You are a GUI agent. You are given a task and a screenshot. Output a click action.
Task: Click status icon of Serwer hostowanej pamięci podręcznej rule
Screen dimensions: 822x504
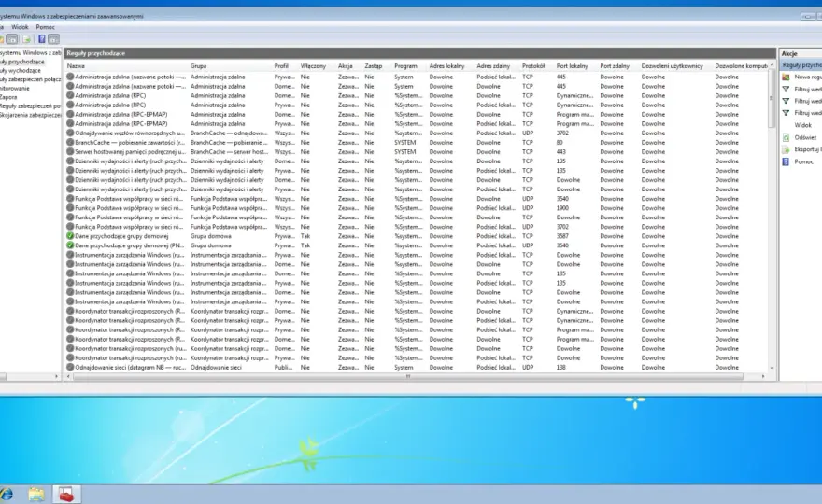[x=70, y=152]
